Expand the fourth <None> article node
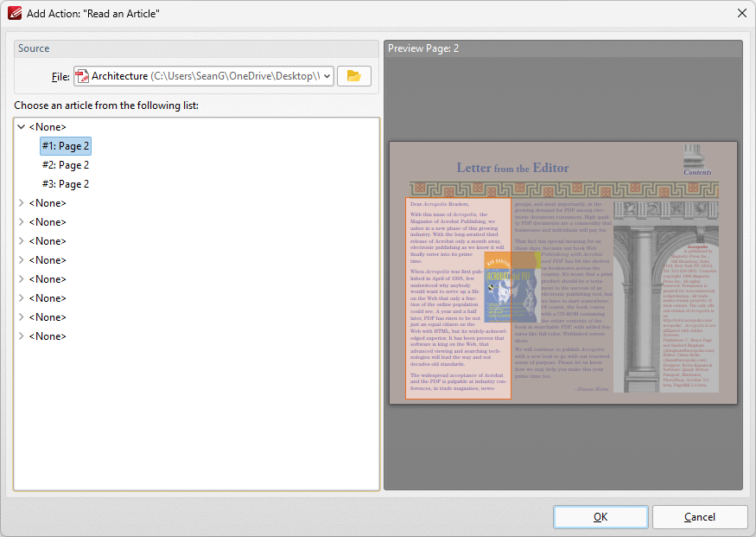 21,240
